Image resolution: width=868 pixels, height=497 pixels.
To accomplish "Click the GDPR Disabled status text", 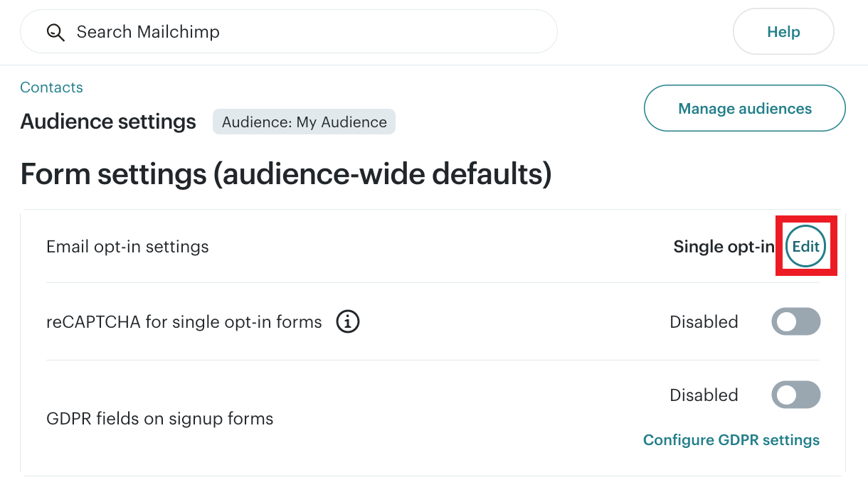I will pos(704,395).
